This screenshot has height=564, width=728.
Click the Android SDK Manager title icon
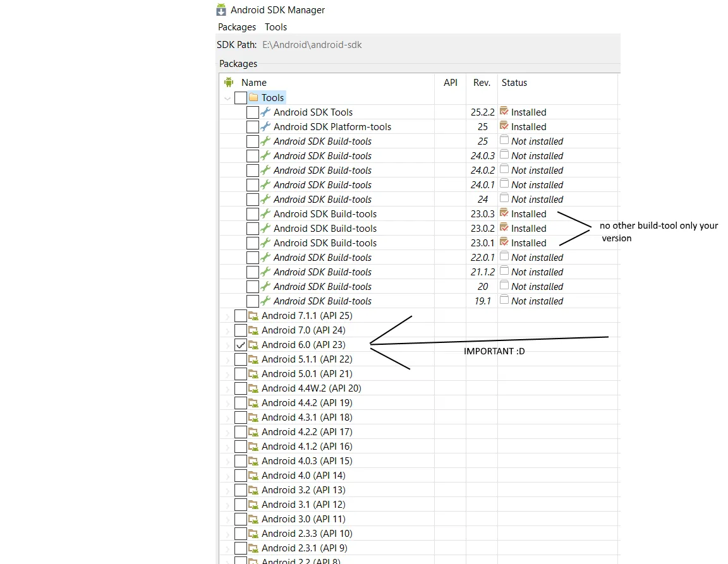[221, 9]
